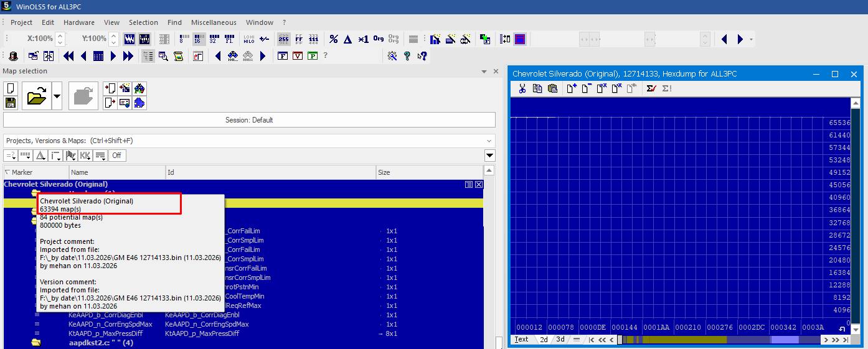Jump to last map with double right arrows
This screenshot has height=349, width=868.
[x=128, y=56]
